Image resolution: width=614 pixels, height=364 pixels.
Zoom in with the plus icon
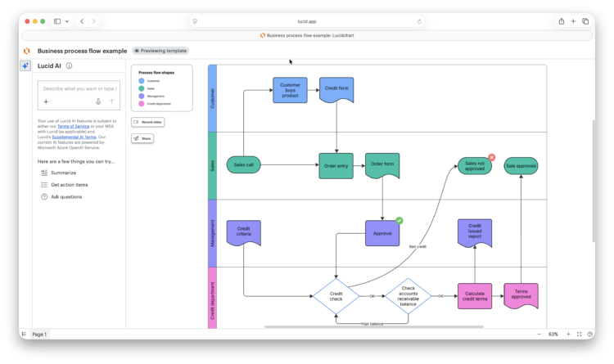(x=568, y=335)
